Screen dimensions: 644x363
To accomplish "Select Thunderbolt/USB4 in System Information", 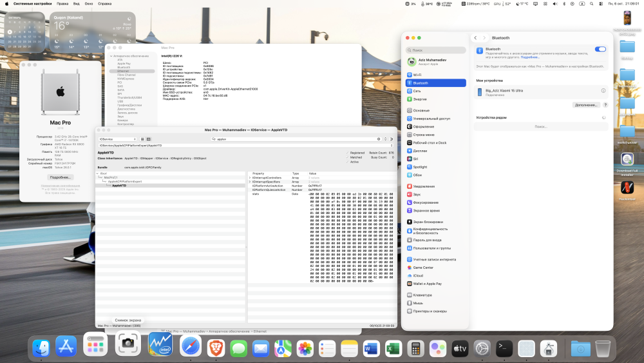I will [x=129, y=98].
